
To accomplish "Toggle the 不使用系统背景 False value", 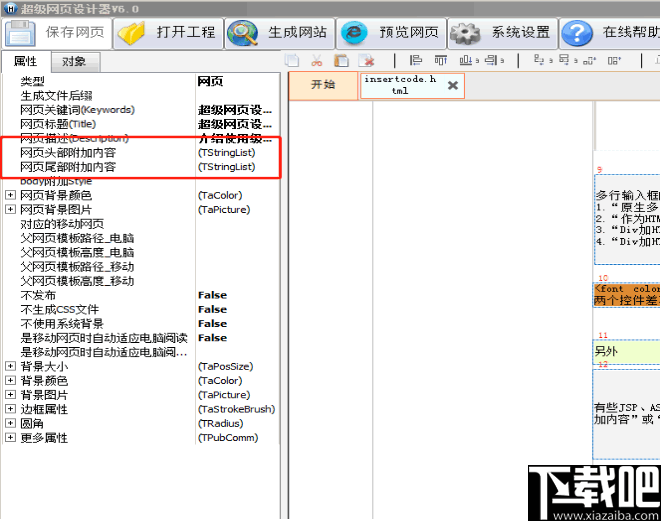I will coord(213,324).
